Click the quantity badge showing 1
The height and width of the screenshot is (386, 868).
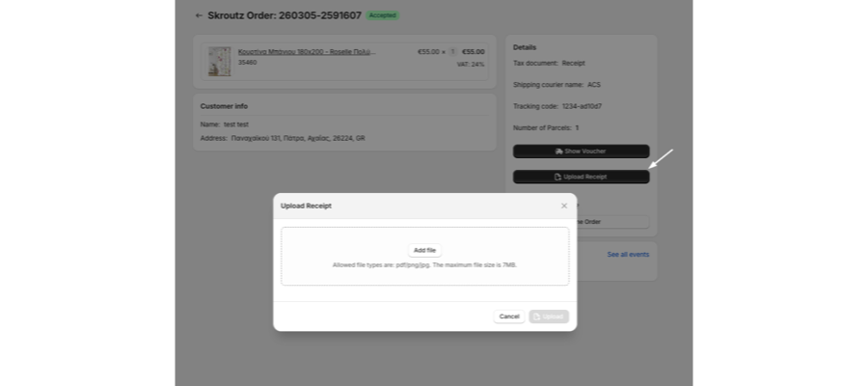452,52
